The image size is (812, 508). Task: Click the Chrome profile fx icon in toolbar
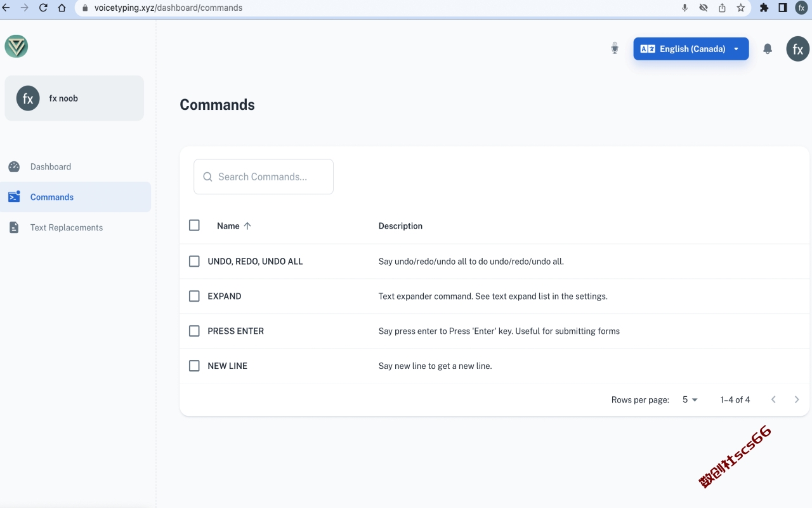(802, 8)
